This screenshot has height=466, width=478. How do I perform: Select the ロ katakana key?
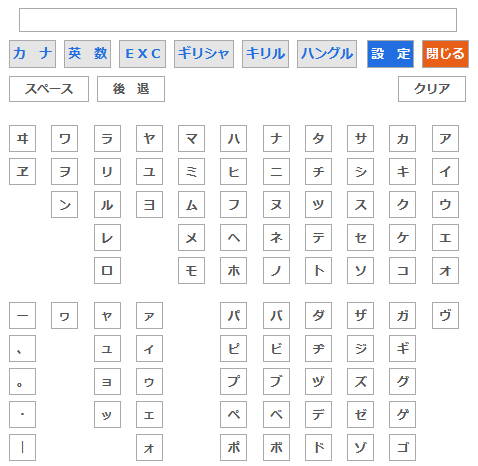click(107, 271)
